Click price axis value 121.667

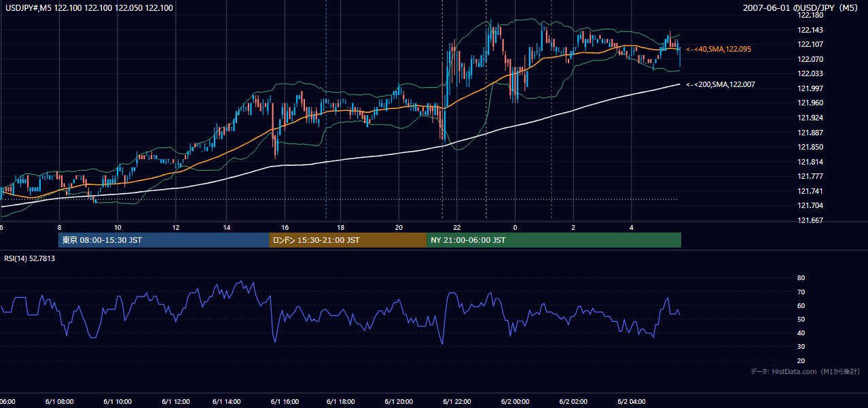810,220
